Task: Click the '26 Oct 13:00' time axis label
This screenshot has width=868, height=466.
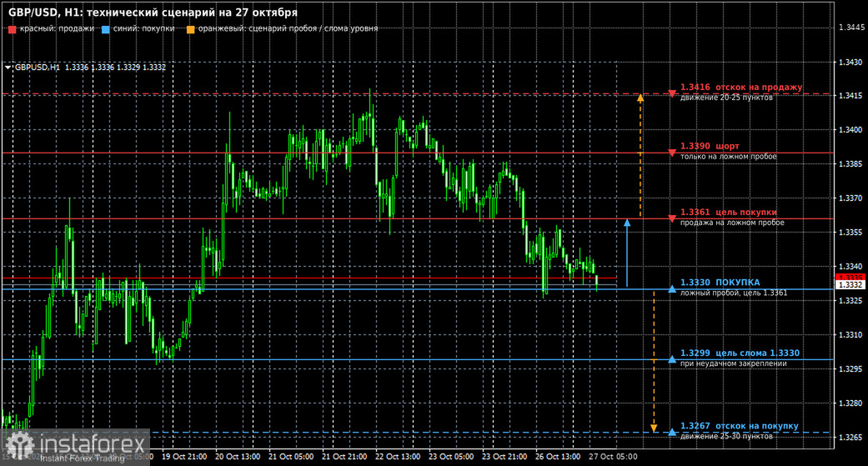Action: 558,457
